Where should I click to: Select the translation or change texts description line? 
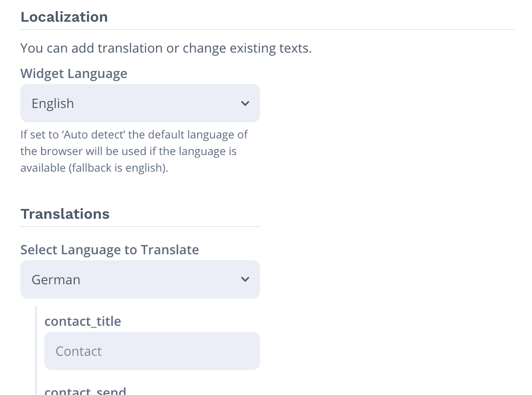coord(166,48)
